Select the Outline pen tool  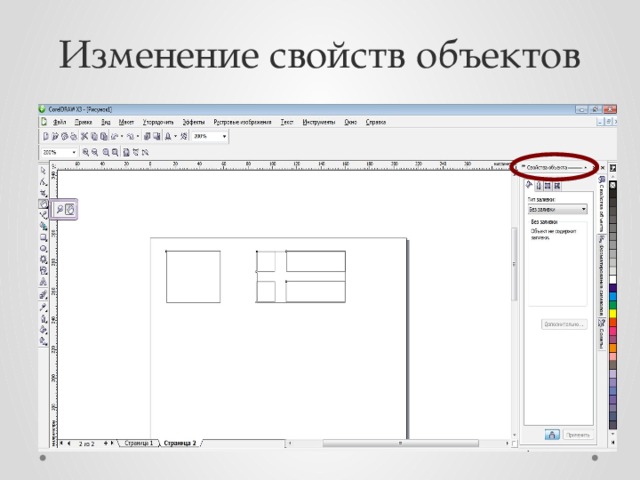43,318
